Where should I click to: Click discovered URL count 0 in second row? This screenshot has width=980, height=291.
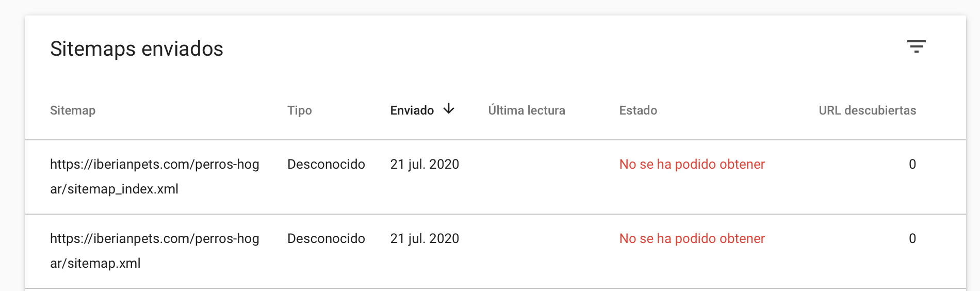tap(912, 238)
